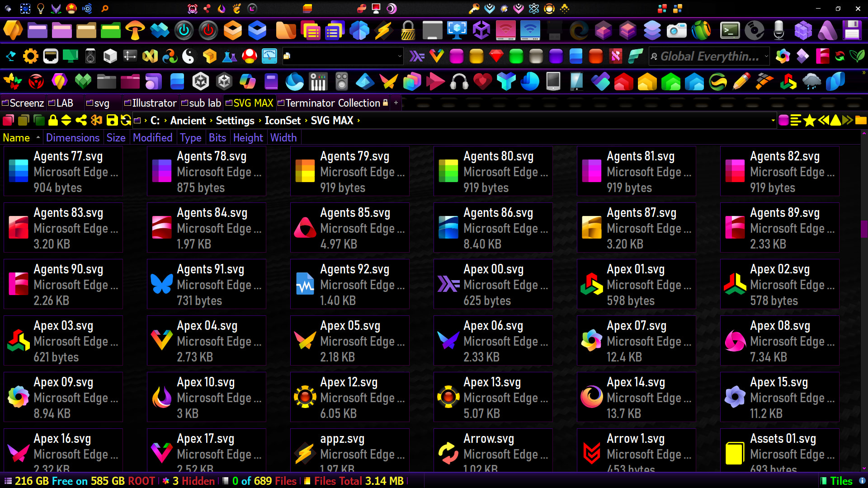Open the folder path field dropdown

tap(400, 56)
